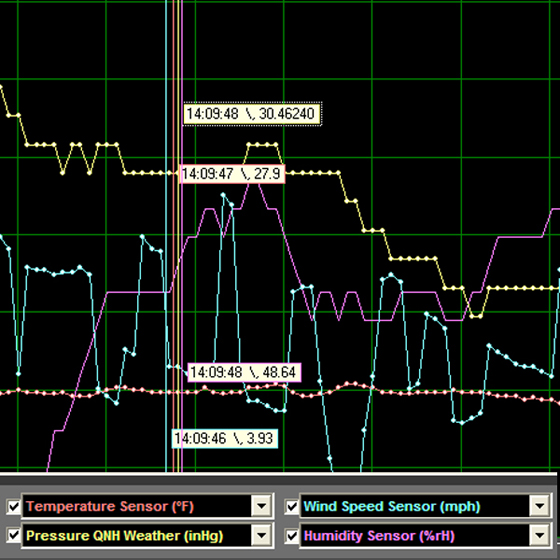Screen dimensions: 560x560
Task: Select the Temperature Sensor (°F) field
Action: 137,506
